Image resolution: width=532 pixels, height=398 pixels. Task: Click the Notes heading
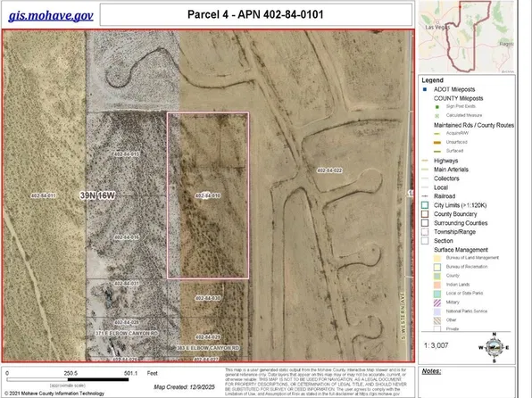click(431, 371)
